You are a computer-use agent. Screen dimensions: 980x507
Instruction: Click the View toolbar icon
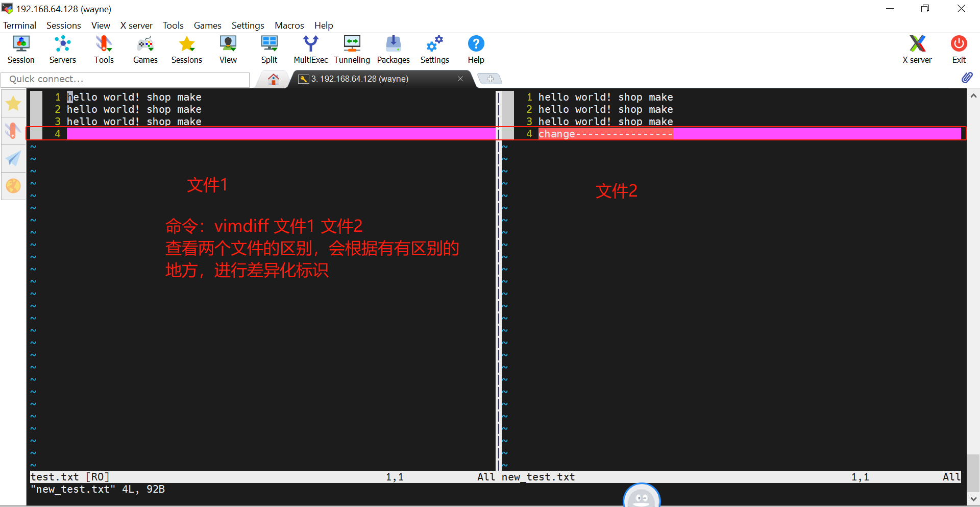point(228,50)
